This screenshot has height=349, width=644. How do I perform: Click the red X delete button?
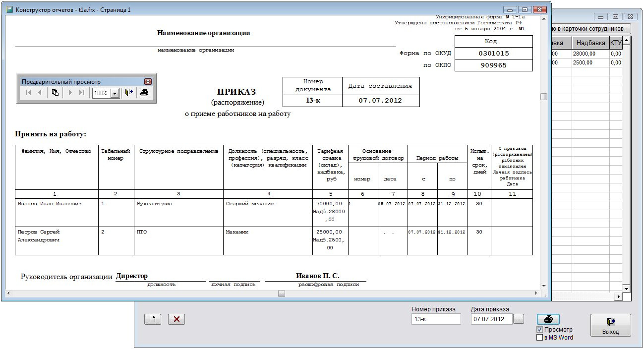pyautogui.click(x=176, y=319)
